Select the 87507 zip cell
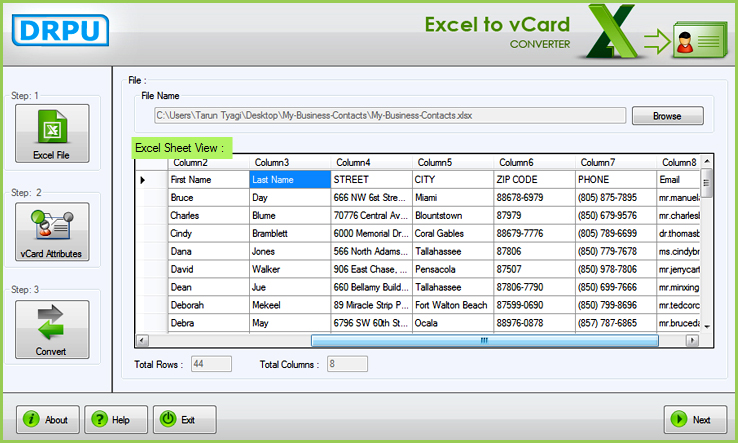Viewport: 738px width, 443px height. pyautogui.click(x=534, y=269)
